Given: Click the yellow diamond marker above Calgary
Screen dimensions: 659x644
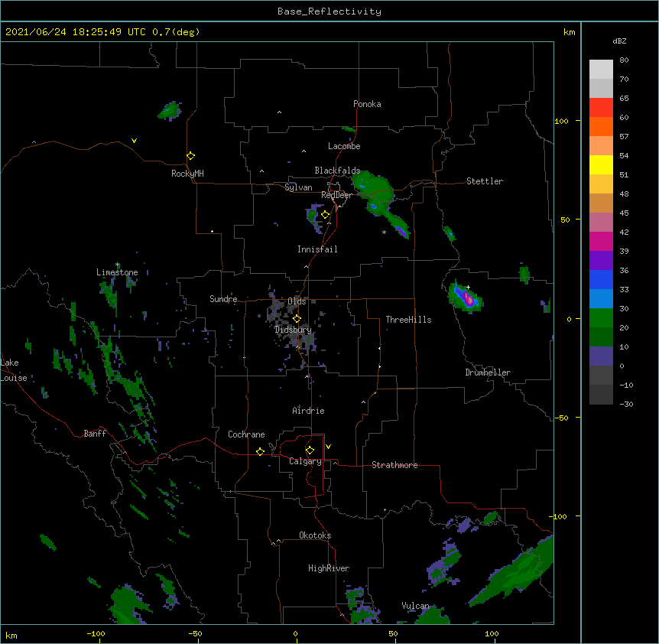Looking at the screenshot, I should click(x=310, y=450).
